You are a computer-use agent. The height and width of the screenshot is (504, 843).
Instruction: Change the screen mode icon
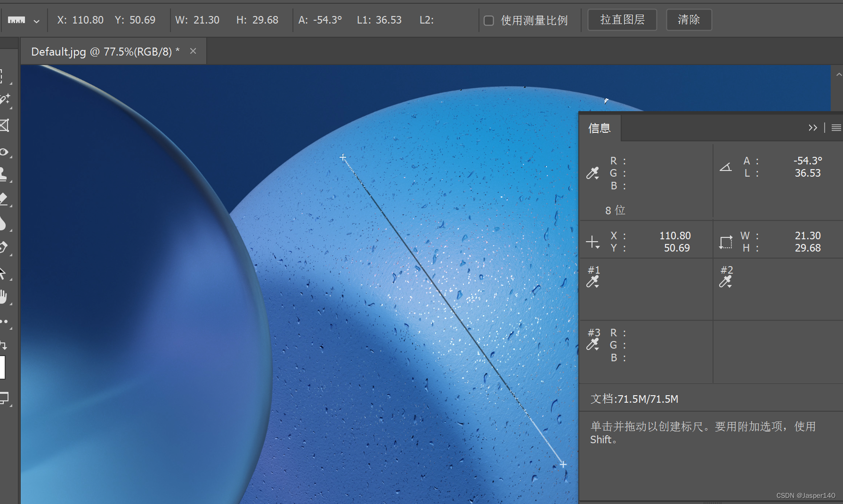pos(4,398)
